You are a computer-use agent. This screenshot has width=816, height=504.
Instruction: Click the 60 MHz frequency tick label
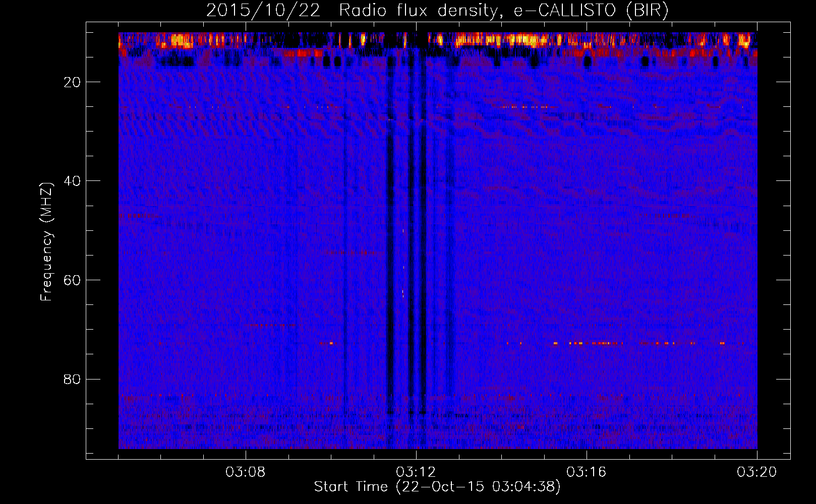(73, 280)
